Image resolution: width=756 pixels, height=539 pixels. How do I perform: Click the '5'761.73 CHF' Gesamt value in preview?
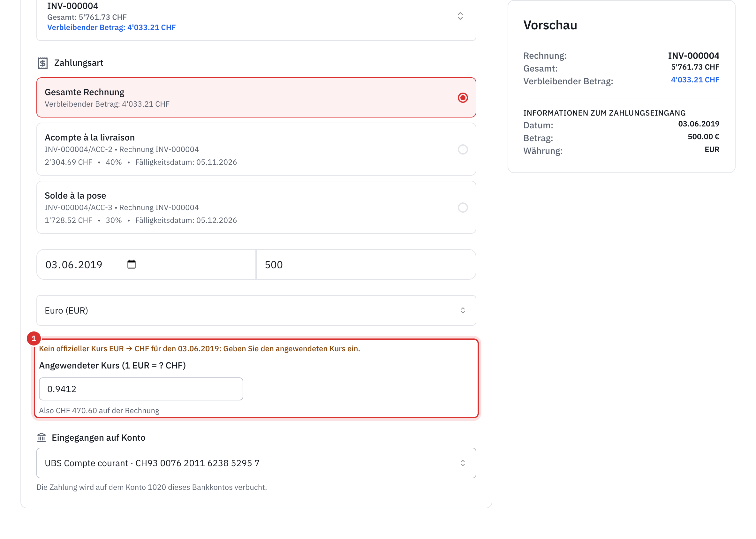point(695,67)
